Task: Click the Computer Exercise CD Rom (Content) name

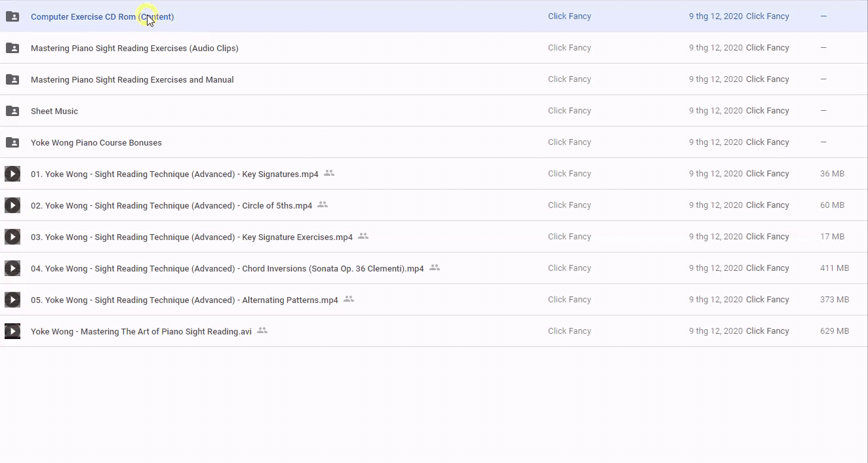Action: click(102, 16)
